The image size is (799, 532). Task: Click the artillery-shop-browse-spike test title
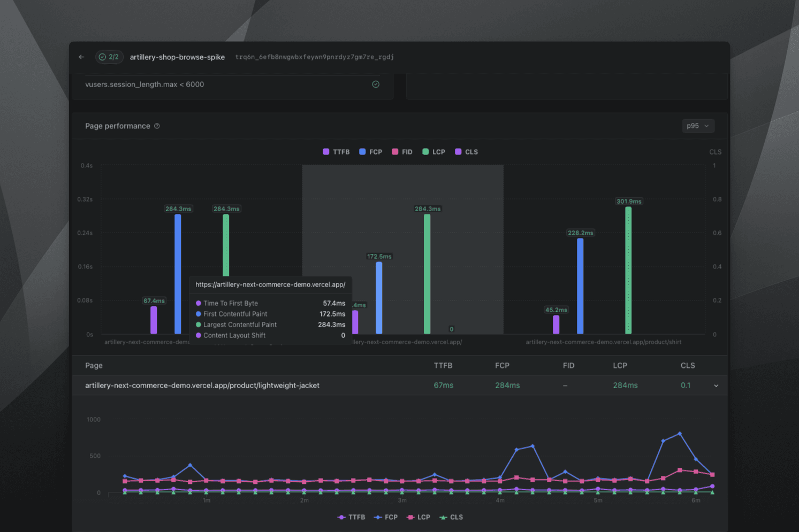point(177,57)
